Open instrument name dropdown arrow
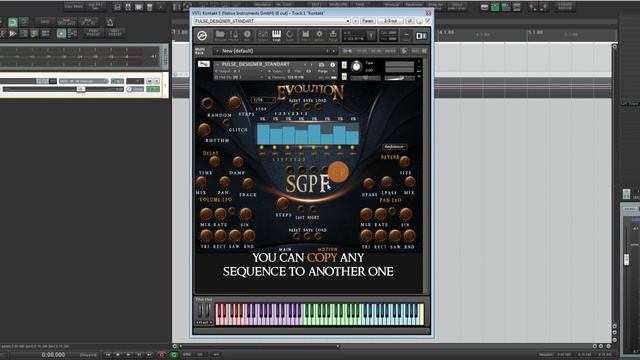This screenshot has width=640, height=360. (218, 64)
